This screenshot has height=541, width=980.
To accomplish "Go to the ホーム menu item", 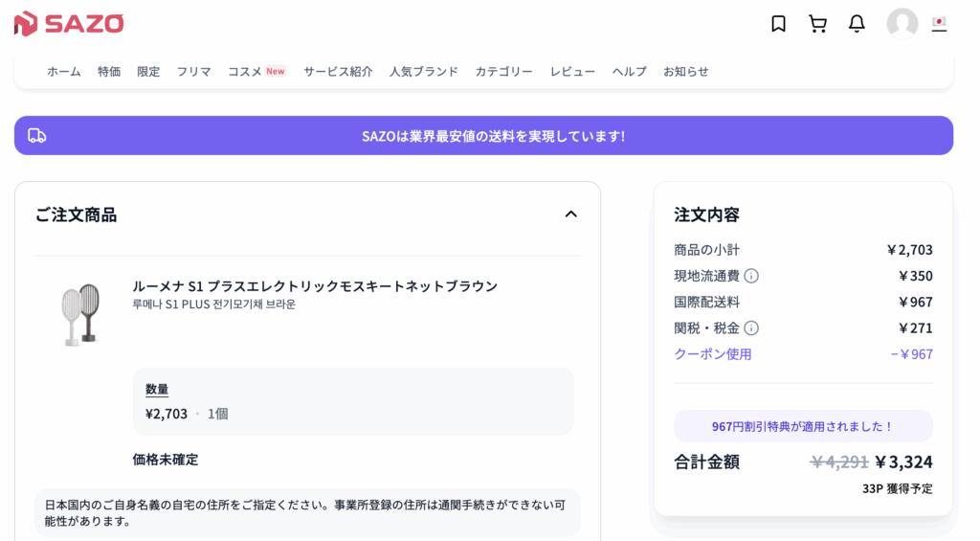I will click(x=64, y=72).
